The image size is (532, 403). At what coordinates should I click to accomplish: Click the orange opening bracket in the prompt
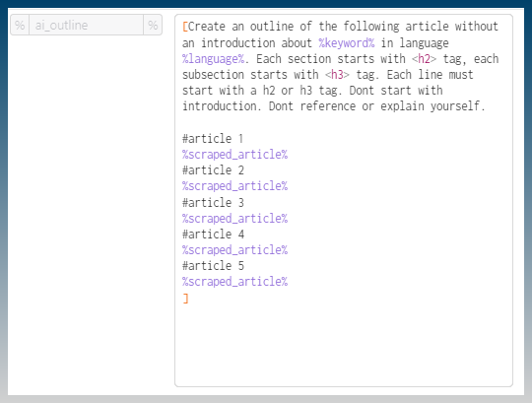(x=185, y=27)
